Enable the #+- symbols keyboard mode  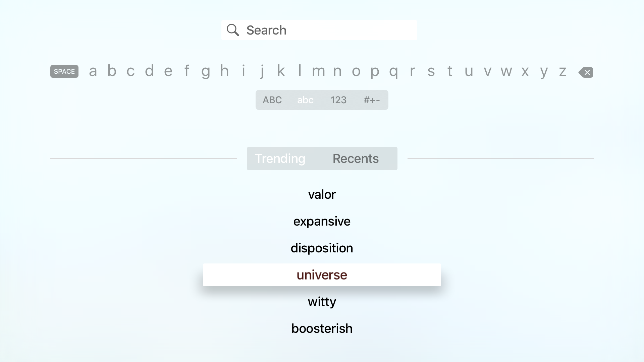(x=372, y=100)
